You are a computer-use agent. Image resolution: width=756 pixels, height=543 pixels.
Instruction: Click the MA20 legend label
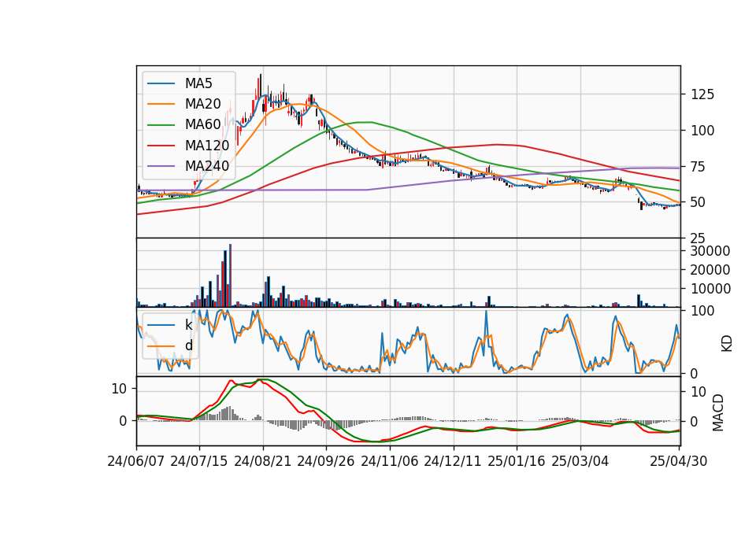coord(202,104)
